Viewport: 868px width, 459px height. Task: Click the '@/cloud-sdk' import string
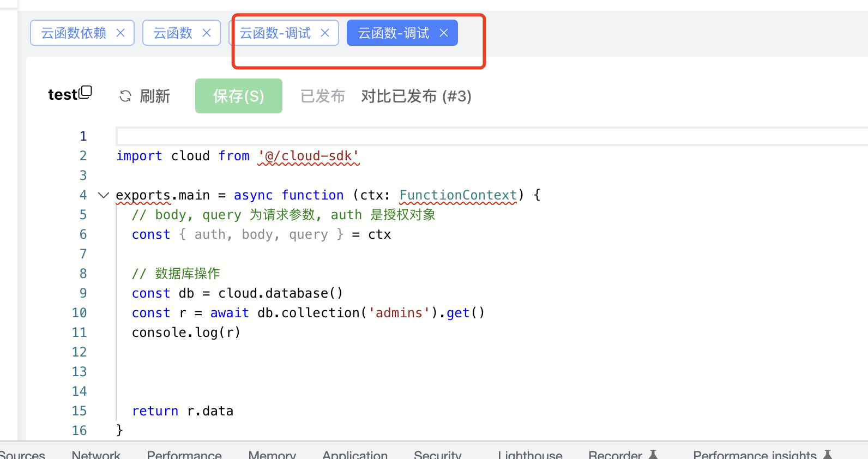[x=309, y=156]
